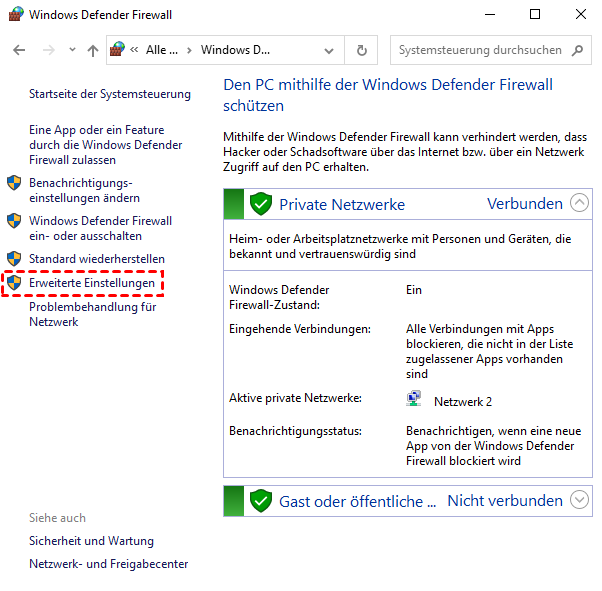Click shield icon beside 'Erweiterte Einstellungen'
The height and width of the screenshot is (591, 602).
tap(14, 283)
